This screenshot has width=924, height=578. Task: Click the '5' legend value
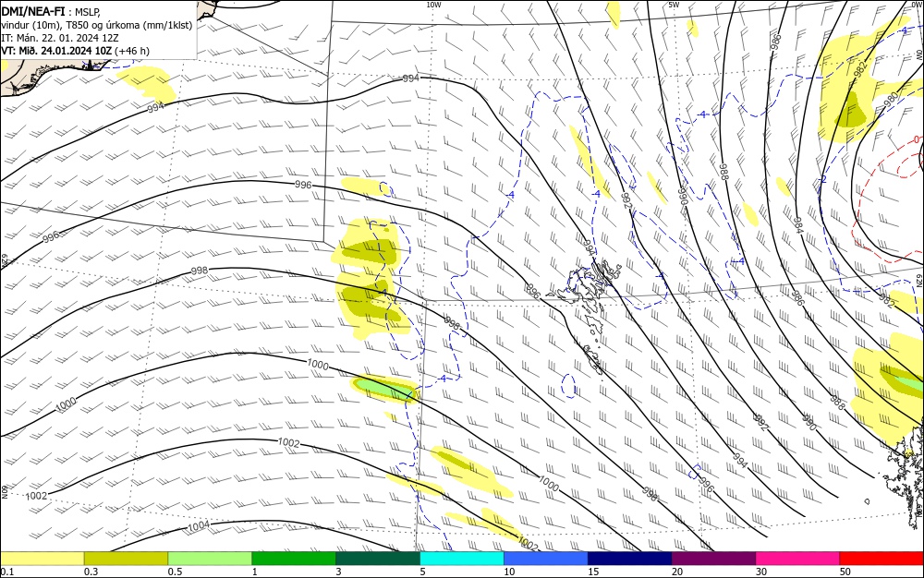(x=422, y=572)
